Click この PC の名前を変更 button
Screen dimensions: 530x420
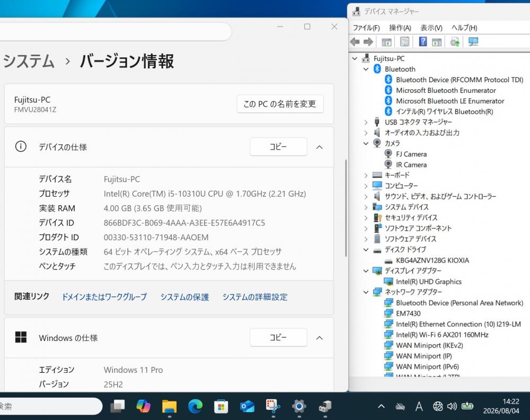pos(280,104)
